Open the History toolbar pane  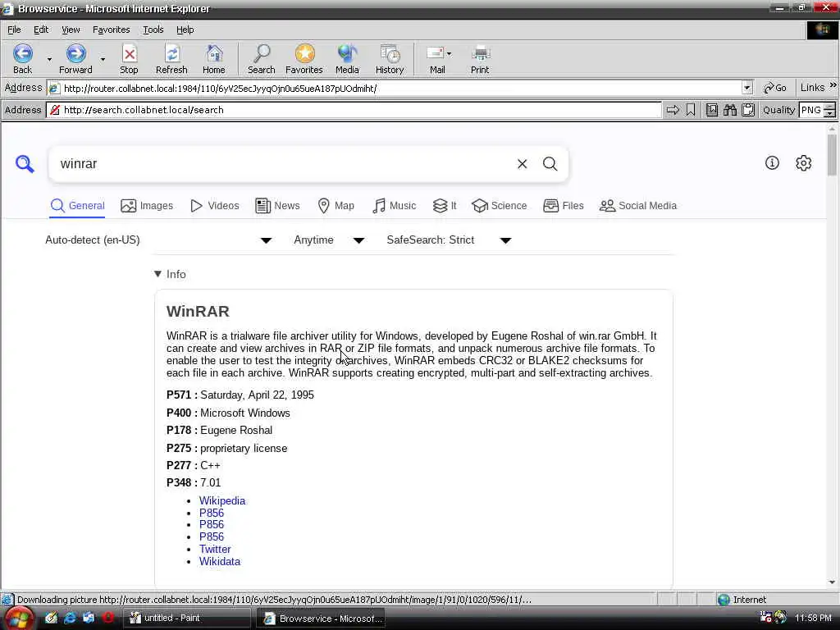[390, 59]
